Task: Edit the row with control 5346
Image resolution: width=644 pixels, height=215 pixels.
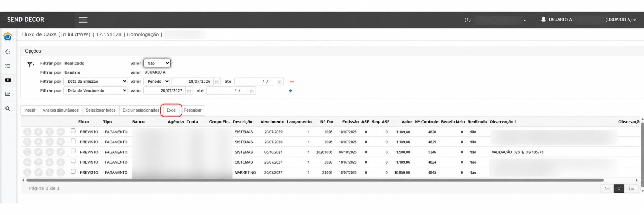Action: (38, 152)
